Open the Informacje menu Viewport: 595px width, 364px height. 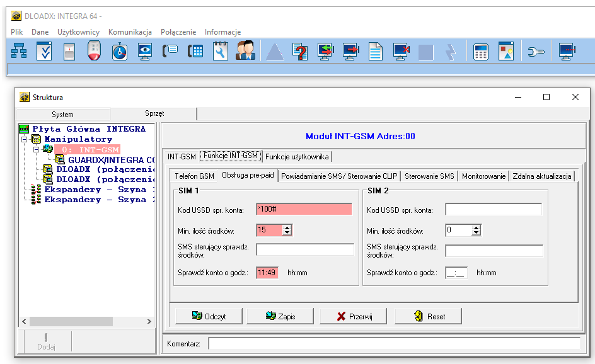pyautogui.click(x=222, y=32)
